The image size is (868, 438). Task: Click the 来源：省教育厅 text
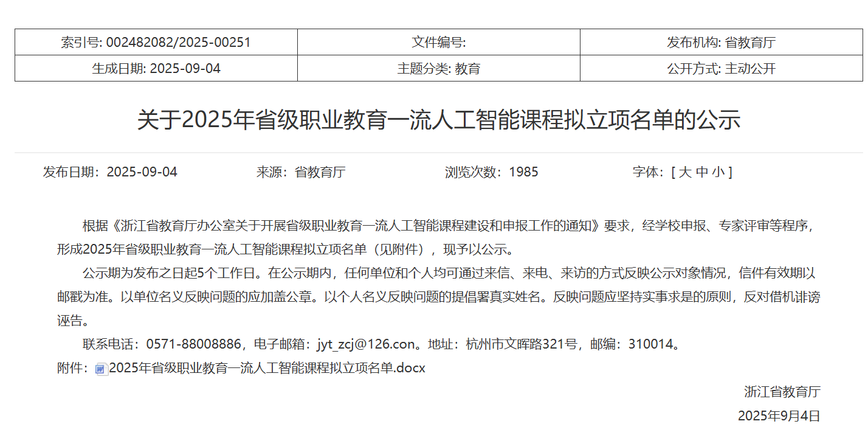301,172
